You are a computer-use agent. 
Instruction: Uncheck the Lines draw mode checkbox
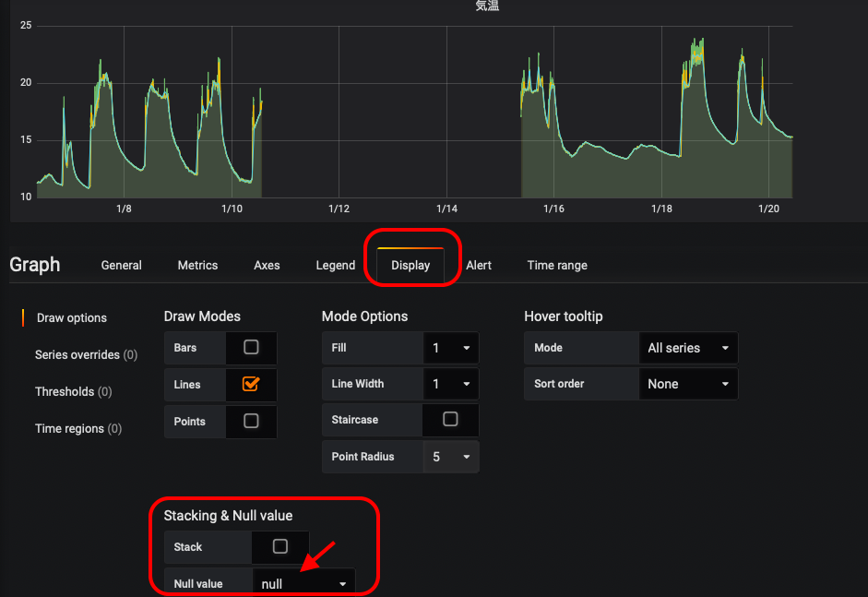(251, 384)
